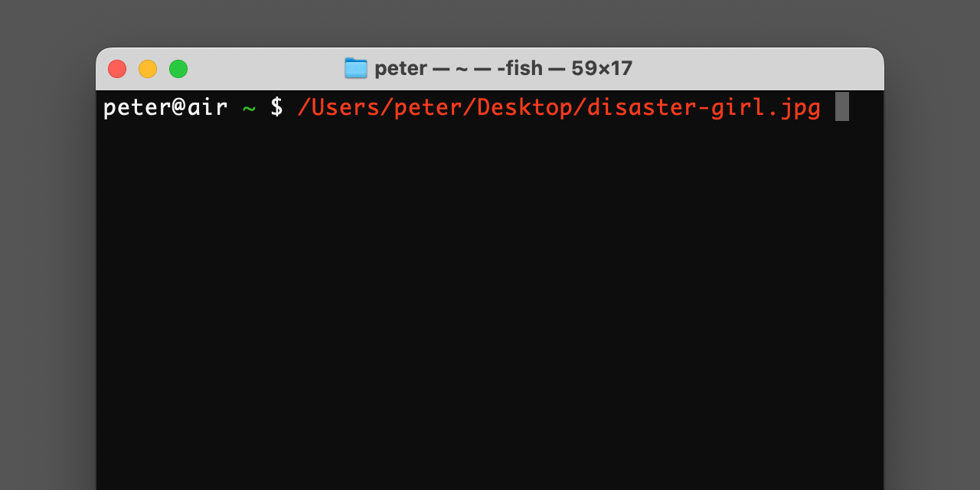Click the "Desktop" segment of the path
The width and height of the screenshot is (980, 490).
[524, 108]
